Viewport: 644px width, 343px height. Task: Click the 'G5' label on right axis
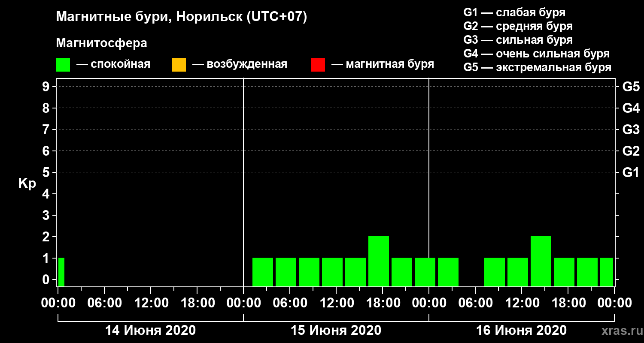(631, 87)
